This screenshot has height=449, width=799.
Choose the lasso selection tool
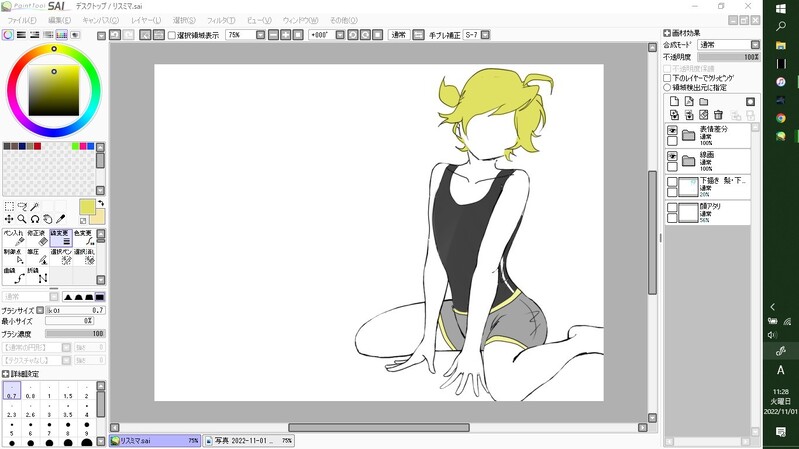(x=22, y=206)
